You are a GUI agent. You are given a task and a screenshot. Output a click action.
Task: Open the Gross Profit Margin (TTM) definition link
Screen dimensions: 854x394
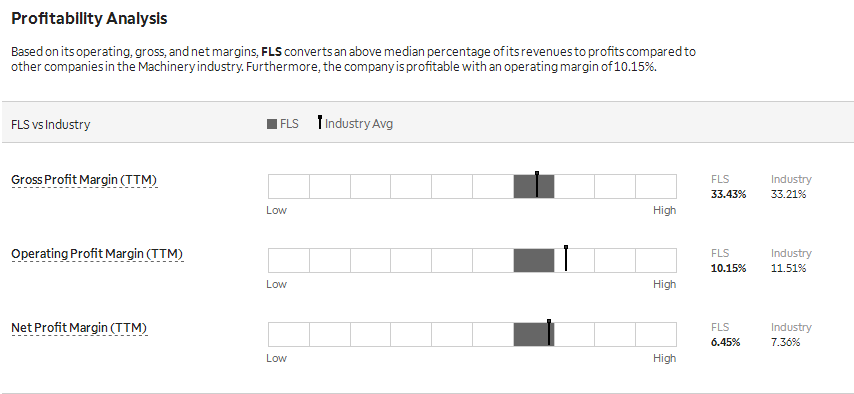coord(84,180)
